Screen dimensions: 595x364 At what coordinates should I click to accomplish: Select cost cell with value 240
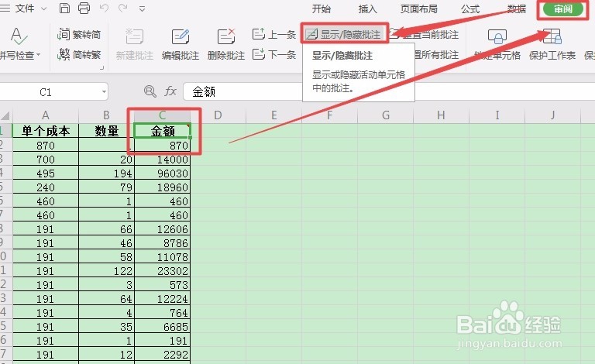46,187
